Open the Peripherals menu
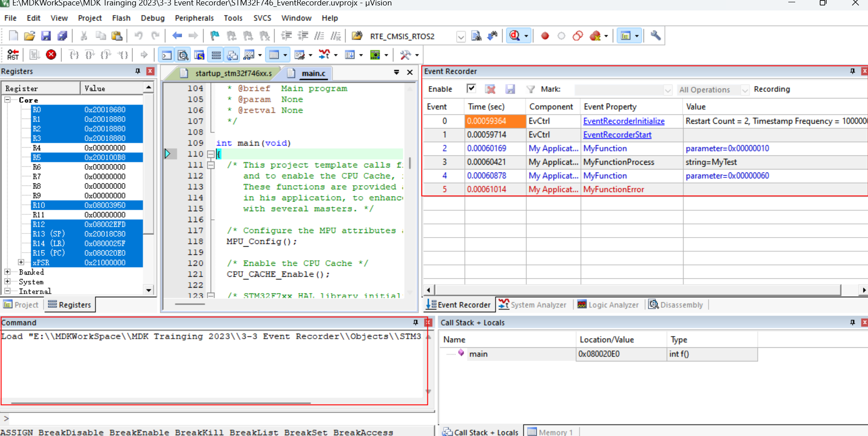The image size is (868, 436). [x=194, y=18]
